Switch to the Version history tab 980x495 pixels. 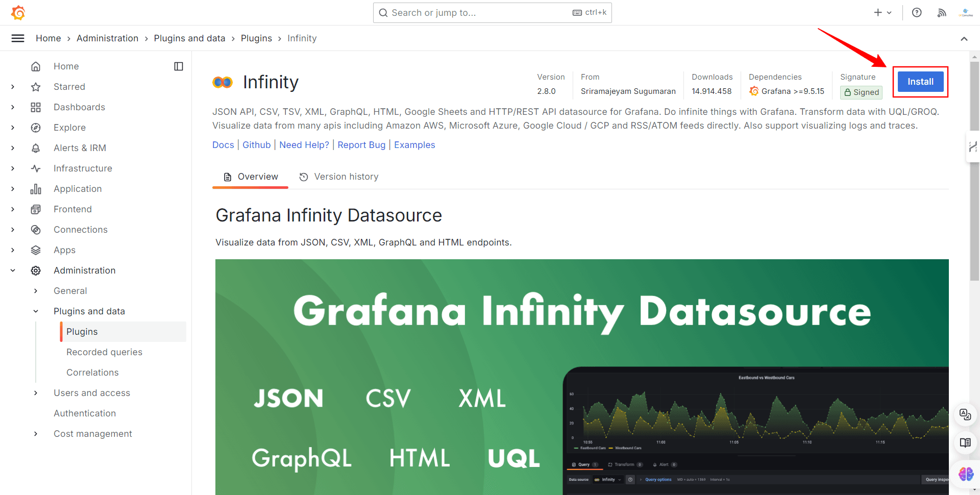(x=339, y=177)
